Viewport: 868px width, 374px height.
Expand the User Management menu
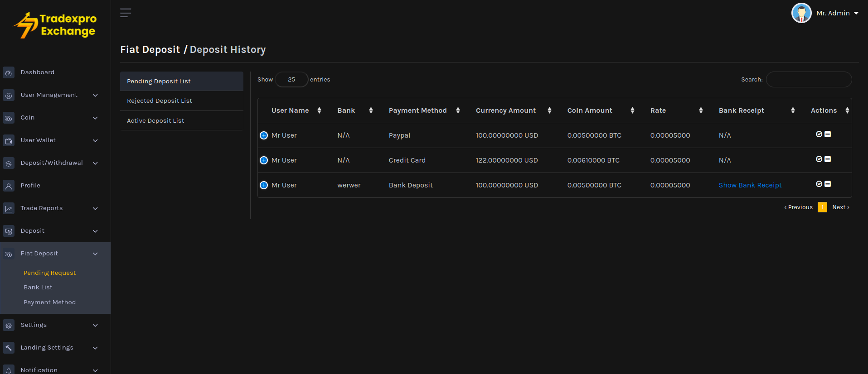click(x=50, y=95)
